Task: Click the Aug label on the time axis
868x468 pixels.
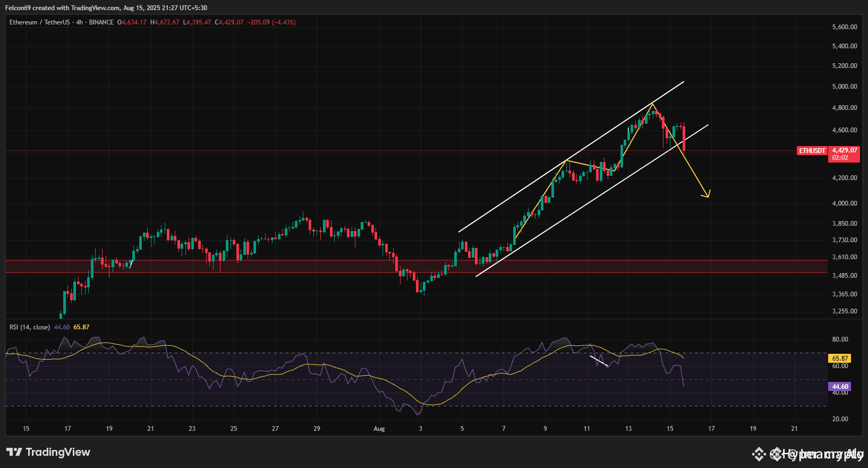Action: click(x=379, y=429)
